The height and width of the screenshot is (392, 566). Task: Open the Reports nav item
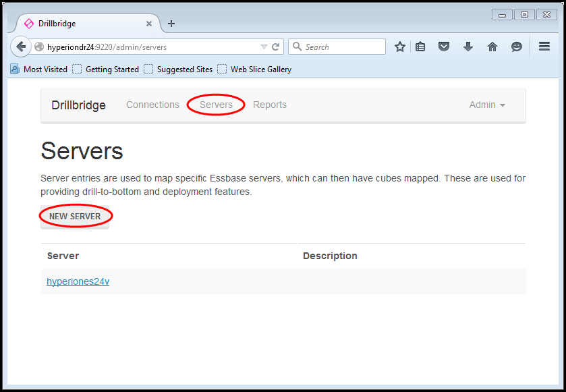pos(270,105)
